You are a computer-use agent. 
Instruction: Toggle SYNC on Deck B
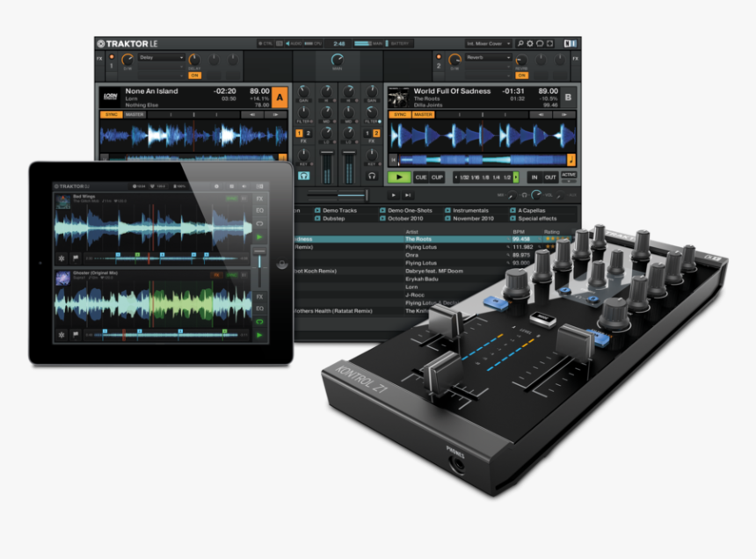pos(400,114)
